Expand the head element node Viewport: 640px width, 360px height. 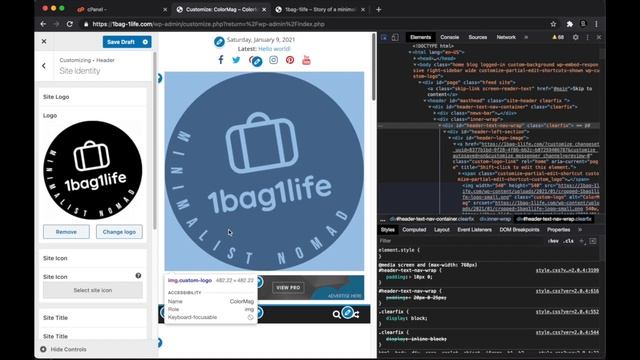pos(415,58)
